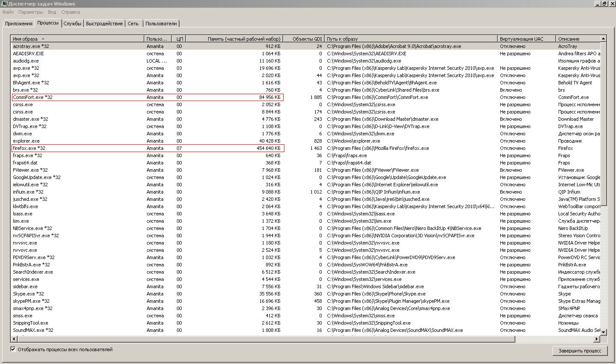Sort by Имя образа column header
616x364 pixels.
tap(78, 39)
